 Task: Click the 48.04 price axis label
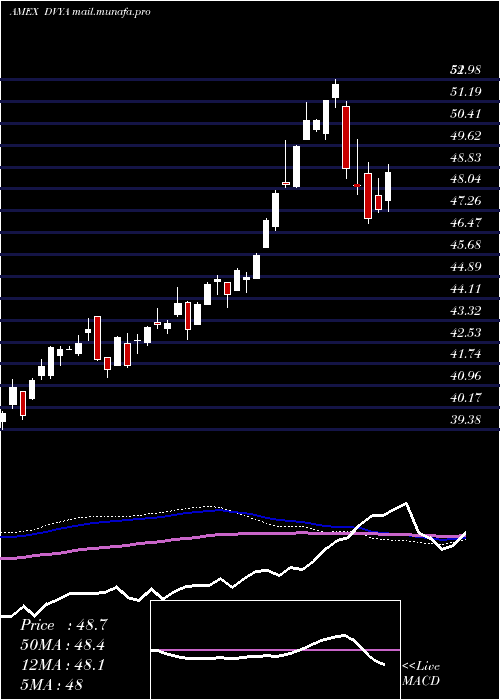click(466, 179)
